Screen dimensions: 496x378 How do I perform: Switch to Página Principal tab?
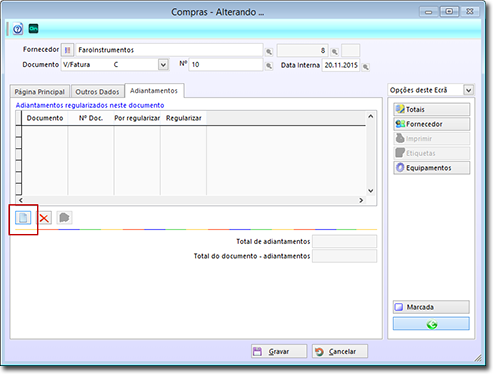pos(40,92)
